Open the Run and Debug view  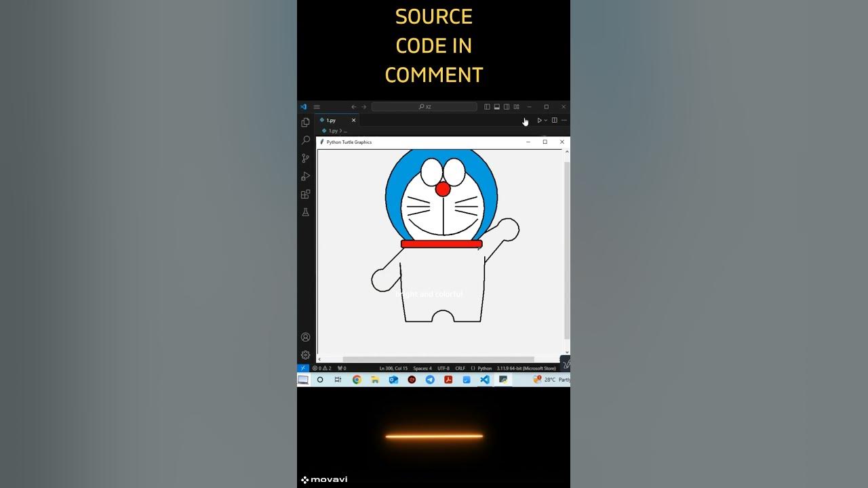(305, 176)
